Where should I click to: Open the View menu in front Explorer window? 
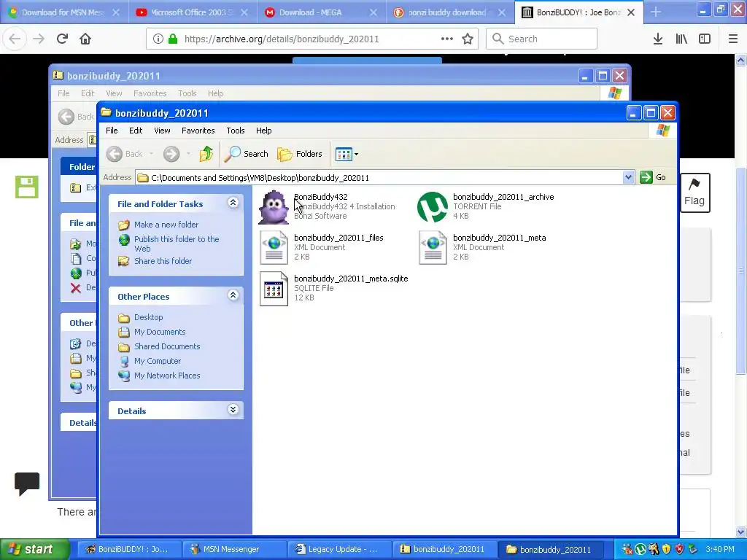pos(162,131)
